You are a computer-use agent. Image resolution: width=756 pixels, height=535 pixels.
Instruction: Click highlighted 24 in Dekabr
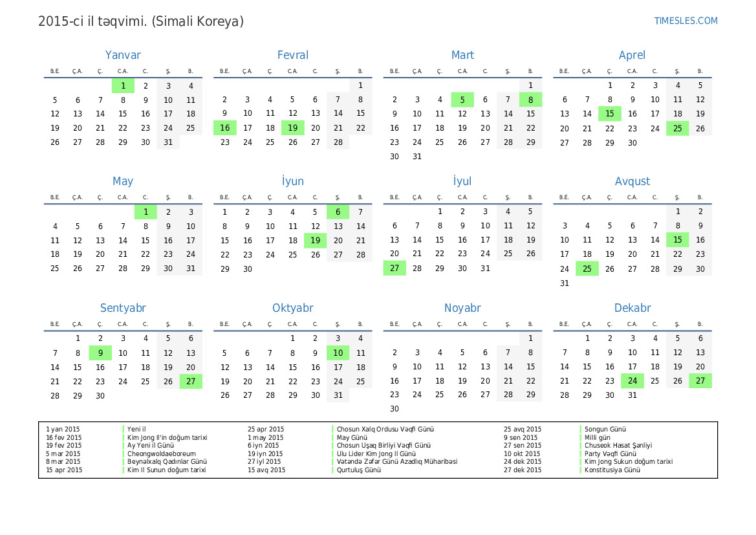pyautogui.click(x=632, y=380)
